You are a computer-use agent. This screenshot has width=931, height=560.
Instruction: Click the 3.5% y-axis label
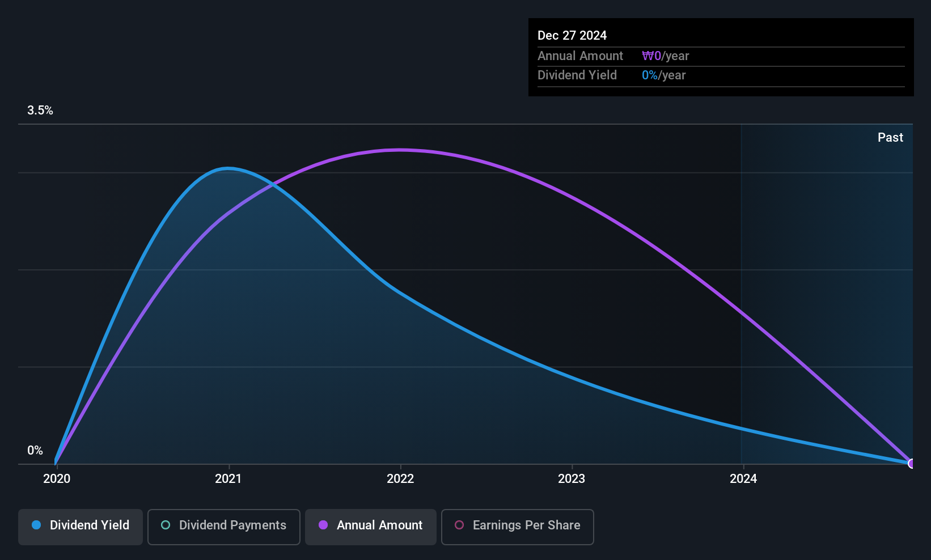[40, 111]
